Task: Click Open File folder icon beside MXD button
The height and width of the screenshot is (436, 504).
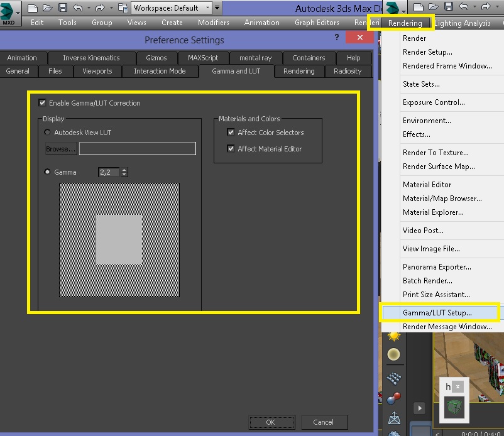Action: tap(48, 8)
